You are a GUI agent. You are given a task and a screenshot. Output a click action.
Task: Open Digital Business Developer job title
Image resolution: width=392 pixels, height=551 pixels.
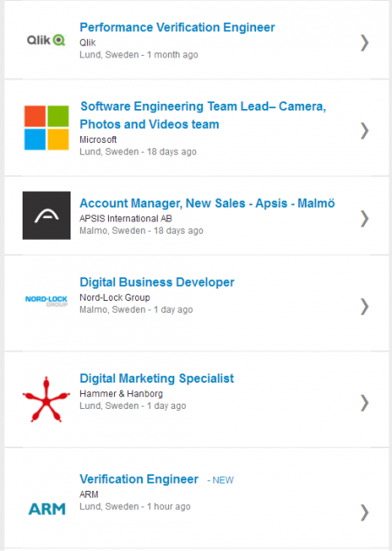coord(157,282)
